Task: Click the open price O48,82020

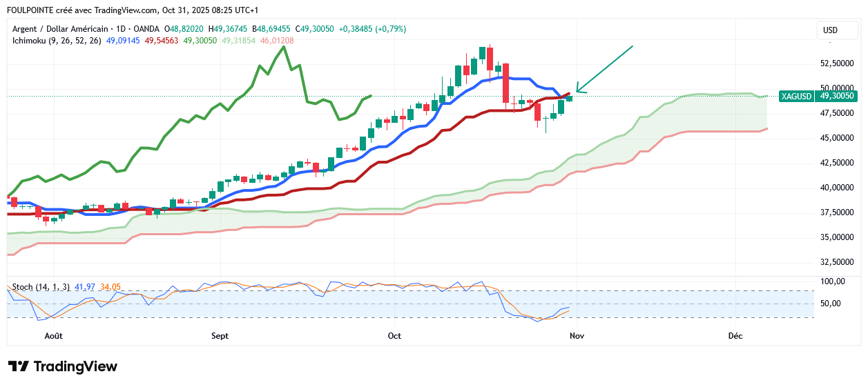Action: (184, 29)
